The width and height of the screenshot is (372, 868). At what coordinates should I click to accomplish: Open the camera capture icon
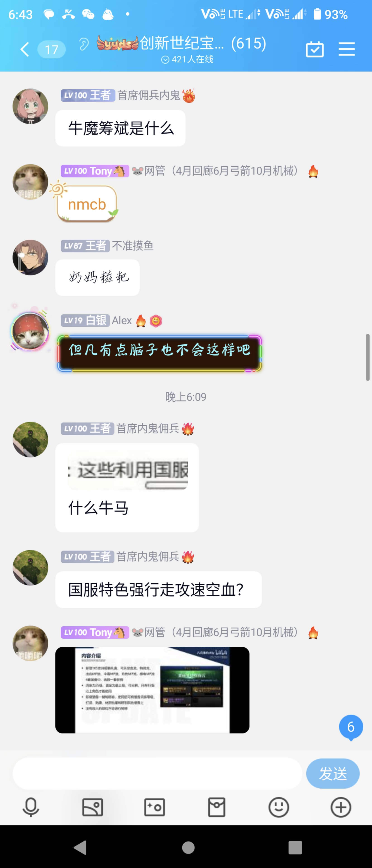click(155, 807)
